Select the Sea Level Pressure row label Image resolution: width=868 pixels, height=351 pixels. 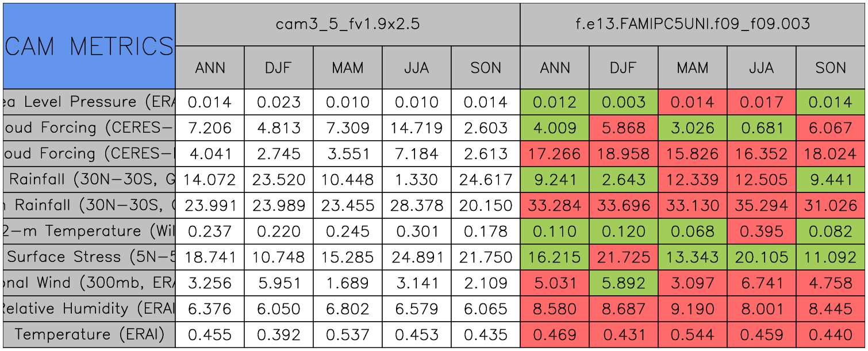tap(89, 102)
